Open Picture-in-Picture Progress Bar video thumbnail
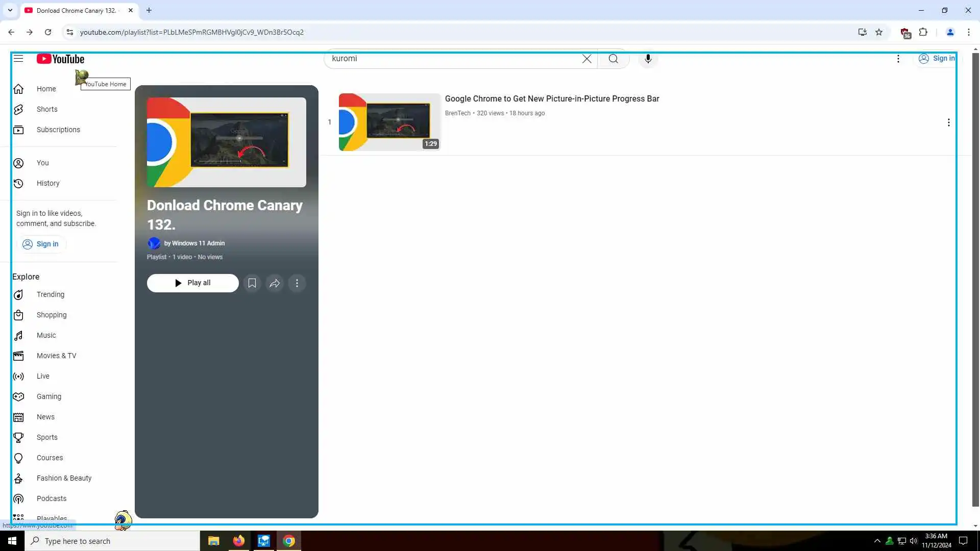The height and width of the screenshot is (551, 980). [389, 122]
